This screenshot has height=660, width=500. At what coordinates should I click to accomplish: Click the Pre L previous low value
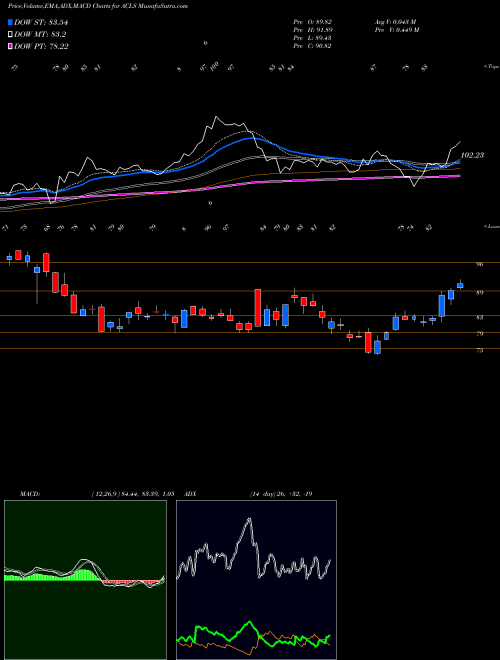[312, 38]
